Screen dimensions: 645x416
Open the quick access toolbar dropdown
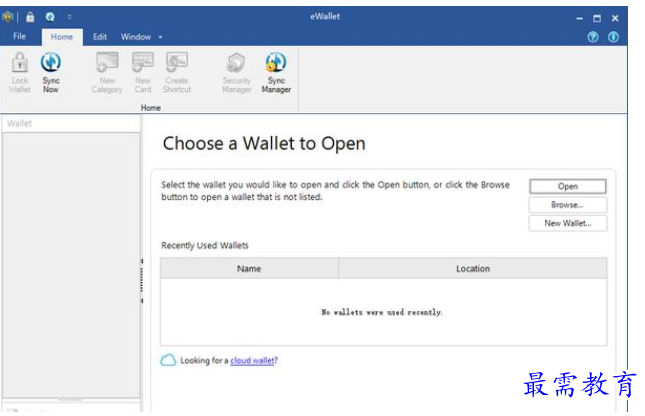click(69, 17)
